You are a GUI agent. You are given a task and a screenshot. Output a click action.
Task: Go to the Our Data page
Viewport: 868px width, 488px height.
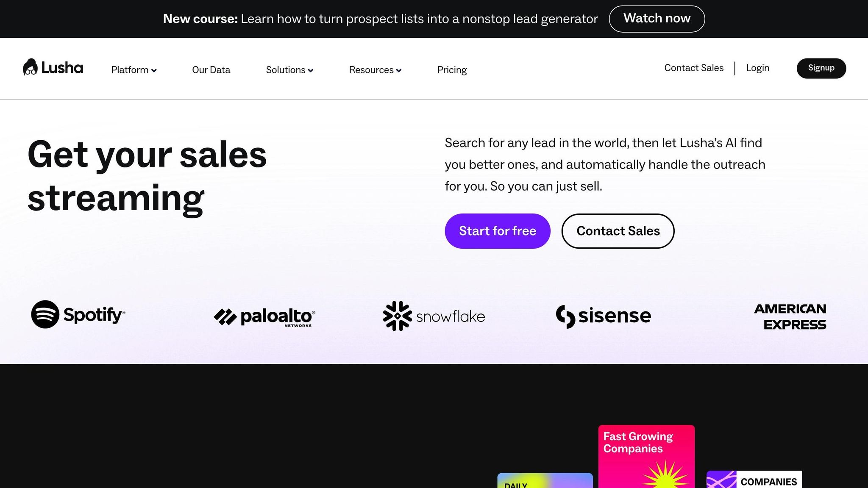tap(211, 70)
